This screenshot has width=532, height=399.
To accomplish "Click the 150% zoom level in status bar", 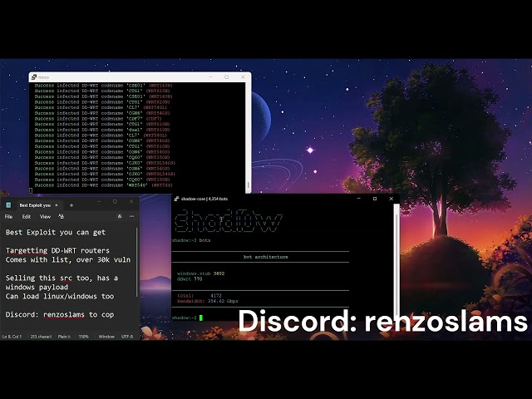I will click(x=84, y=337).
